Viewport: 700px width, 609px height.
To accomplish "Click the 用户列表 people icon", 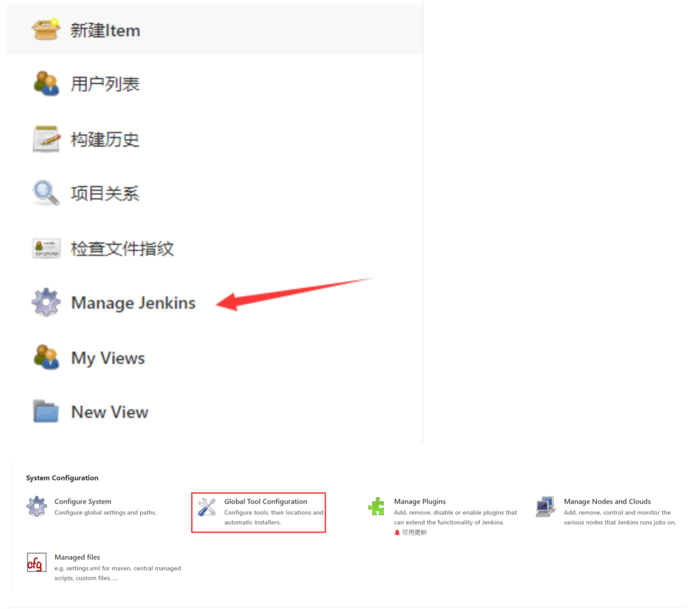I will coord(46,83).
